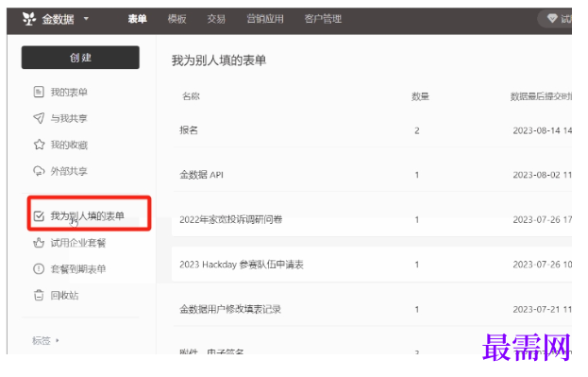Open 套餐到期表单 in sidebar
Viewport: 588px width, 377px height.
point(78,269)
